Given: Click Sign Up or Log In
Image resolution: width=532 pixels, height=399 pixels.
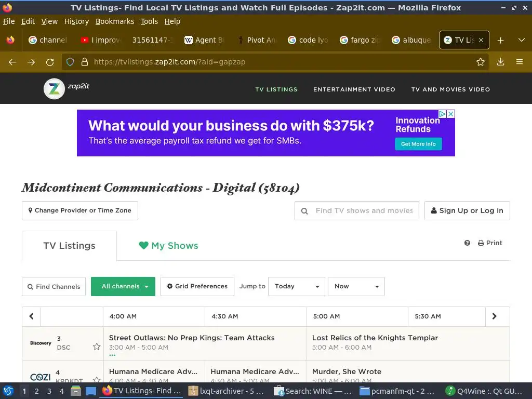Looking at the screenshot, I should click(x=467, y=211).
